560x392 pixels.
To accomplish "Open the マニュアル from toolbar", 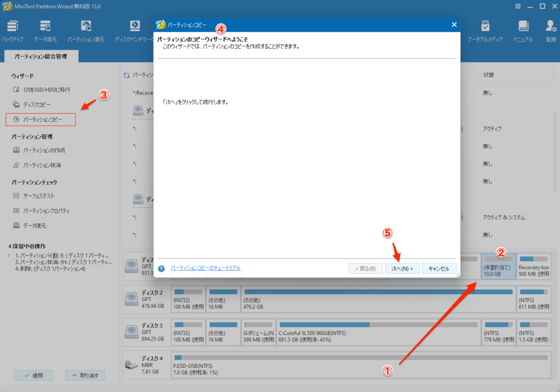I will tap(523, 31).
